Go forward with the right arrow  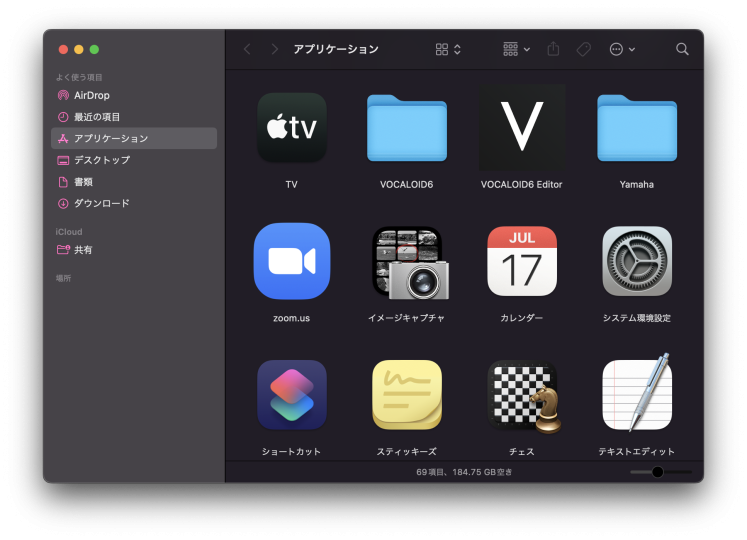(x=274, y=49)
